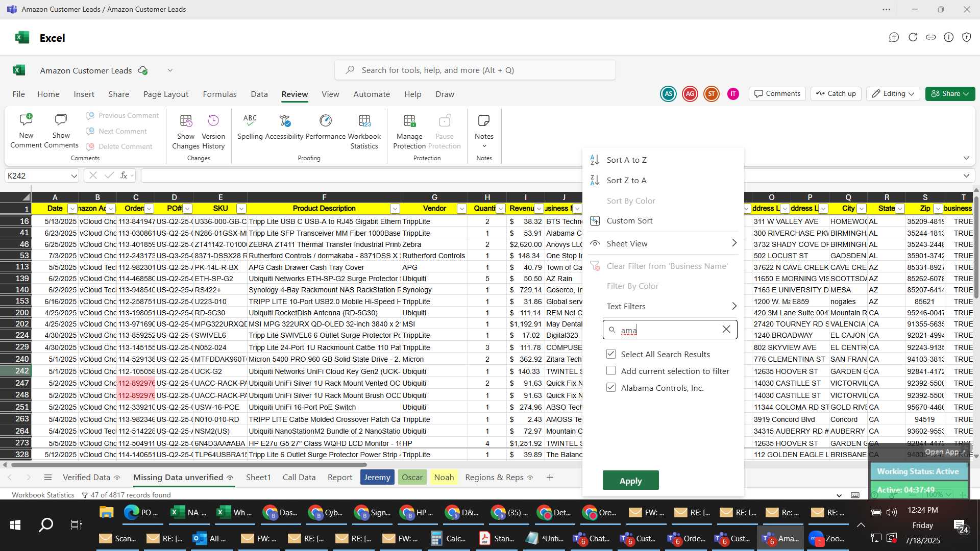Switch to the Data tab
This screenshot has width=980, height=551.
click(x=259, y=94)
